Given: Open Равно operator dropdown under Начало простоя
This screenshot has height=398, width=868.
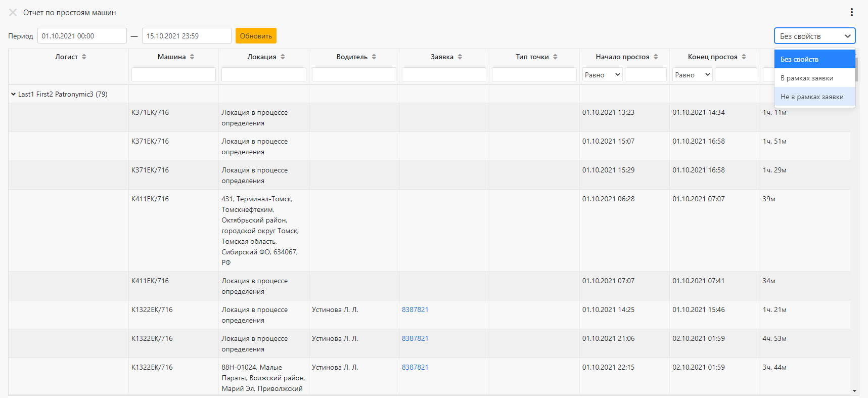Looking at the screenshot, I should pos(602,74).
